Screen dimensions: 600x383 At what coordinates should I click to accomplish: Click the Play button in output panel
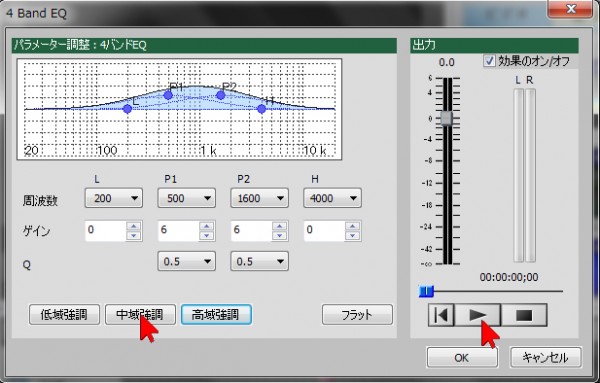477,315
